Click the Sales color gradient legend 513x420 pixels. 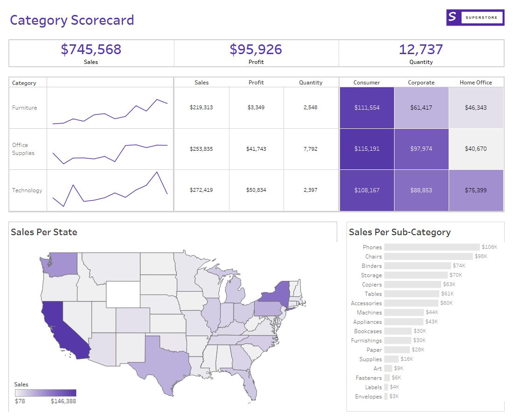[x=46, y=393]
